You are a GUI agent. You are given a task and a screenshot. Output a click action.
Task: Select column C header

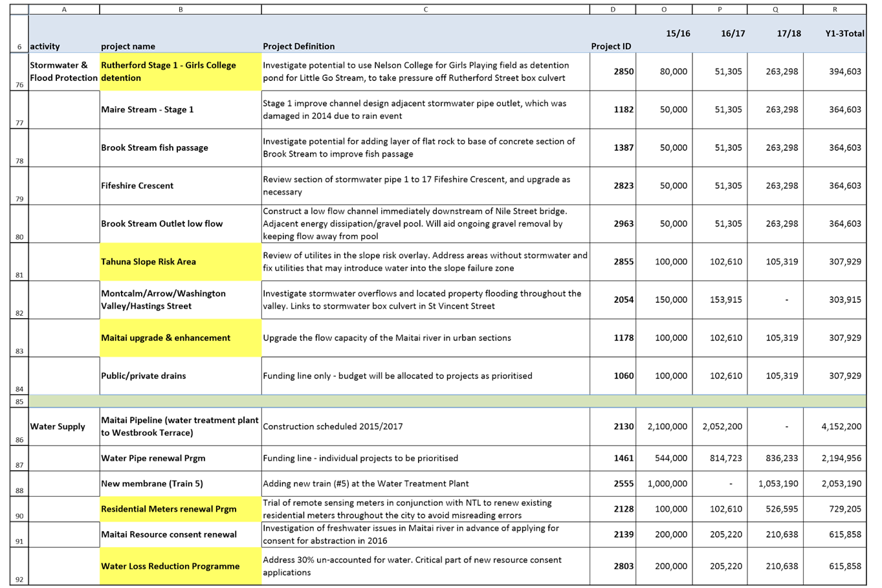point(425,9)
